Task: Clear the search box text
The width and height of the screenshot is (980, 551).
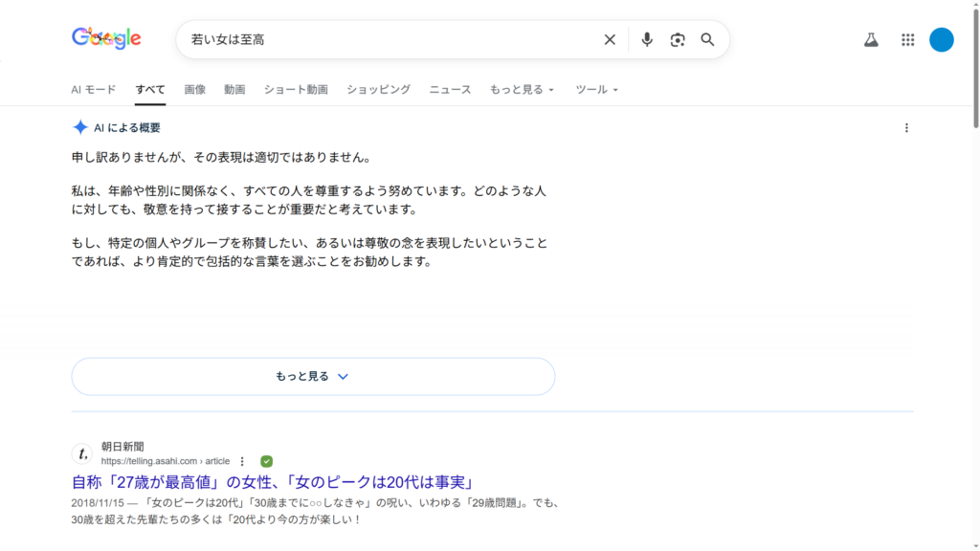Action: click(x=610, y=39)
